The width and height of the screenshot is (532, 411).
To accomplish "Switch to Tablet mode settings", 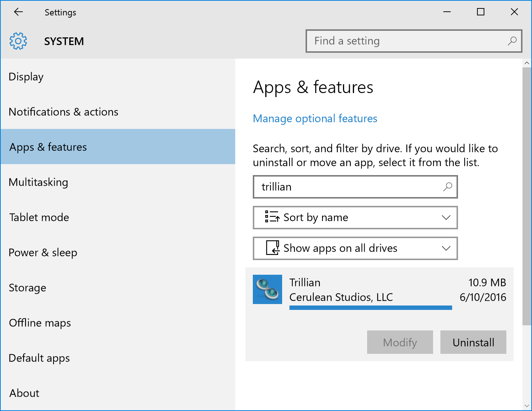I will point(118,217).
